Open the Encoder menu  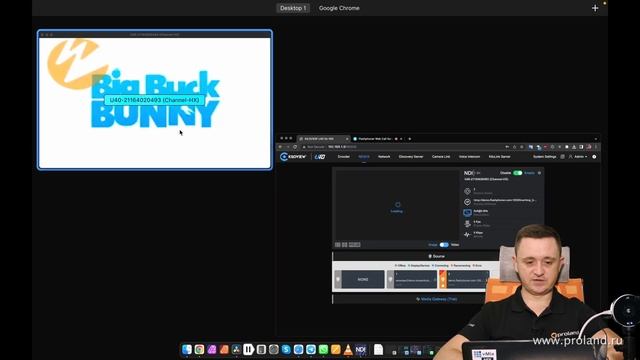(344, 157)
